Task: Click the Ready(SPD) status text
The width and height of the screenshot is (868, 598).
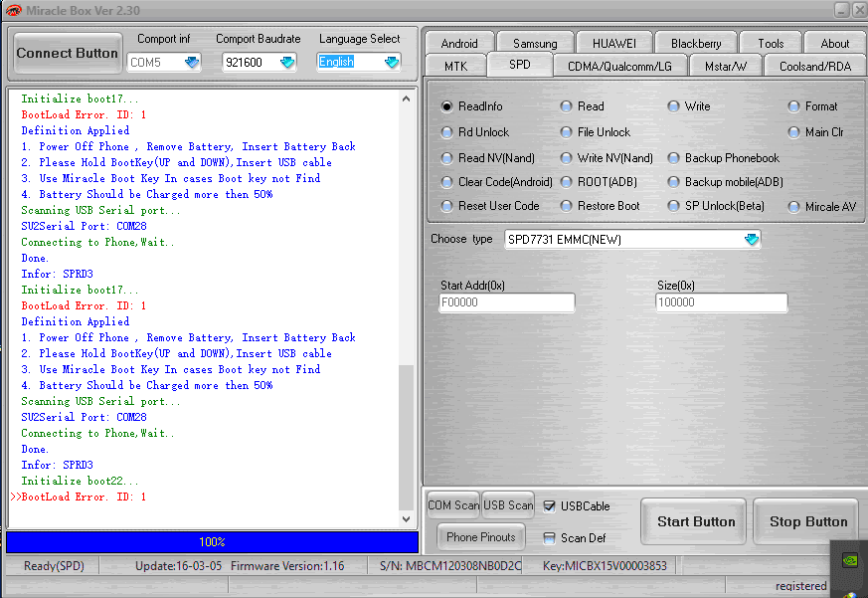Action: (x=54, y=566)
